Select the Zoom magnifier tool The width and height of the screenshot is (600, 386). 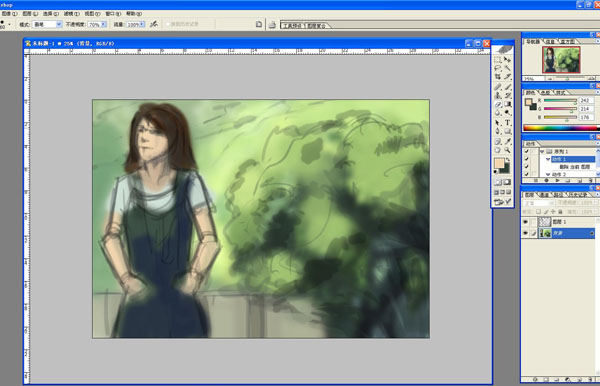click(x=507, y=150)
